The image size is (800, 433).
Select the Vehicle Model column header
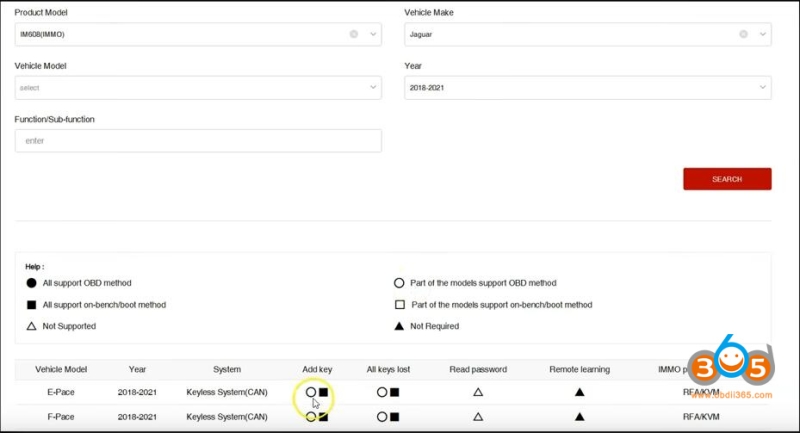tap(61, 369)
